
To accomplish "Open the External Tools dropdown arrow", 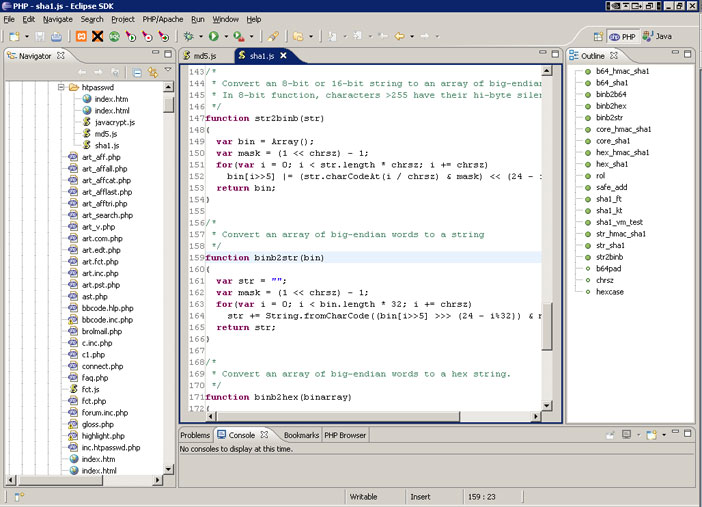I will 251,36.
